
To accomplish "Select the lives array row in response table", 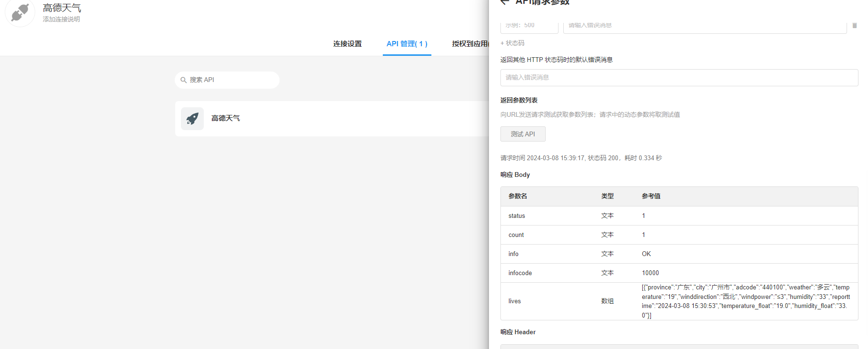I will click(x=678, y=301).
